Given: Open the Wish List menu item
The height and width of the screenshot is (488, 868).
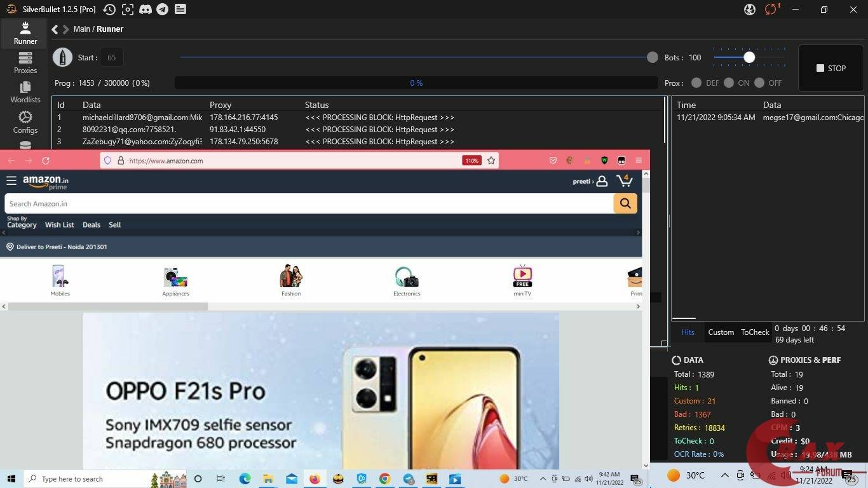Looking at the screenshot, I should [59, 225].
